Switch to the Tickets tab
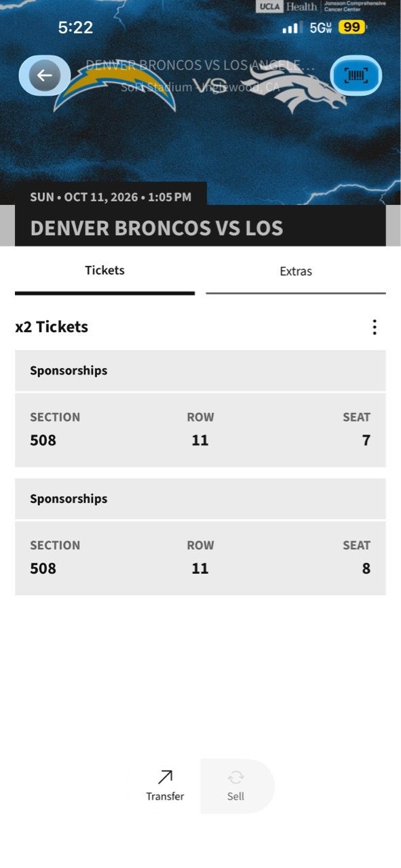 104,271
